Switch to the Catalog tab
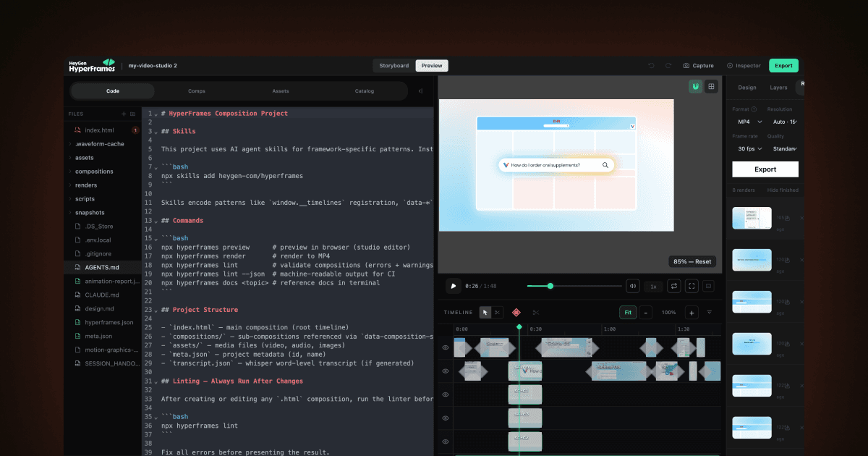The height and width of the screenshot is (456, 868). tap(365, 91)
